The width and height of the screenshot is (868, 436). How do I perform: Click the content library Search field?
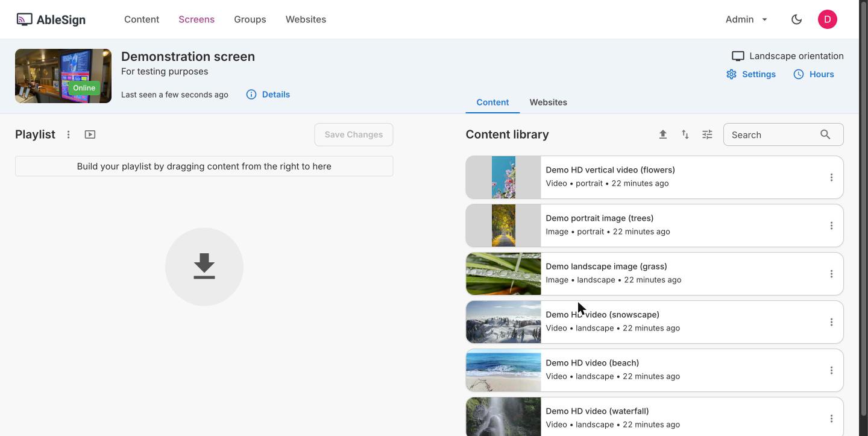tap(783, 134)
